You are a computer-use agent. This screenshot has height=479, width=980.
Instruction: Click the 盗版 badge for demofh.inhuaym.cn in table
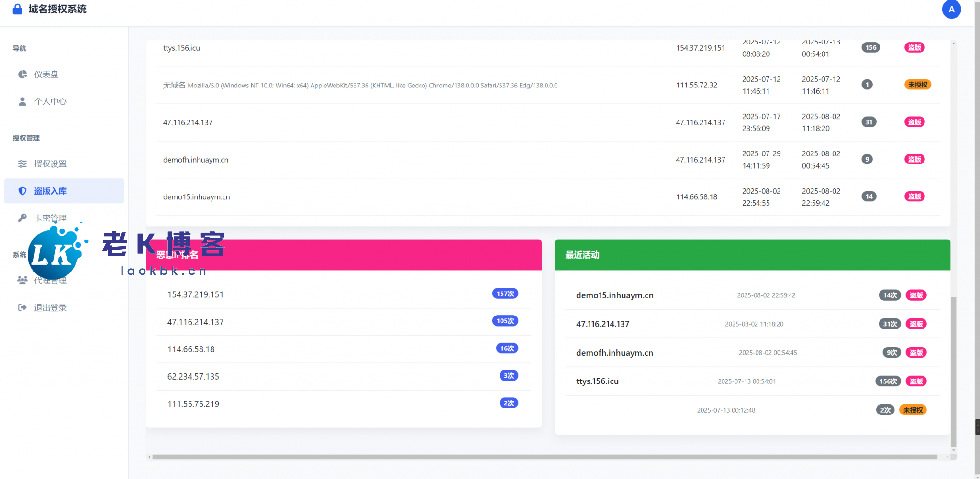point(914,159)
